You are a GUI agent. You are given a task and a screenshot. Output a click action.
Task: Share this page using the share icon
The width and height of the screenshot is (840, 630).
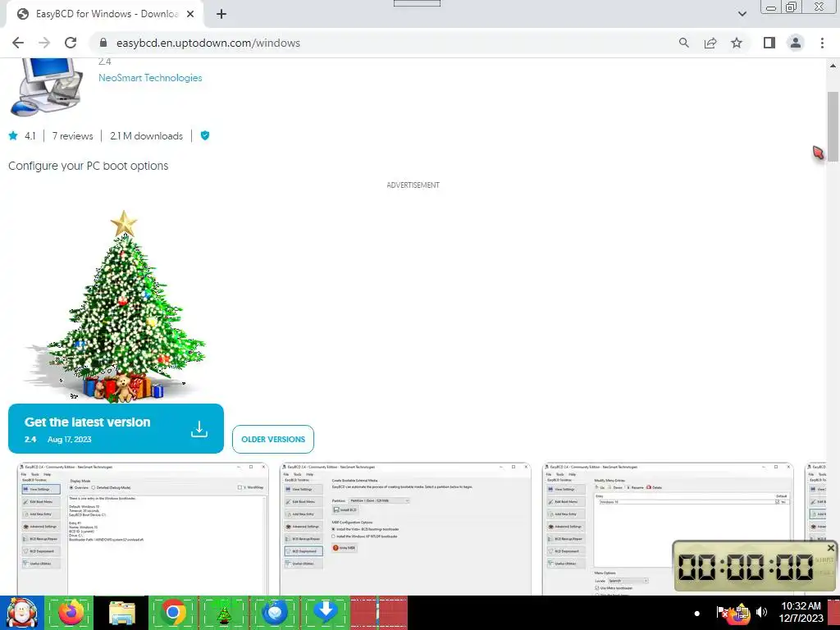710,43
